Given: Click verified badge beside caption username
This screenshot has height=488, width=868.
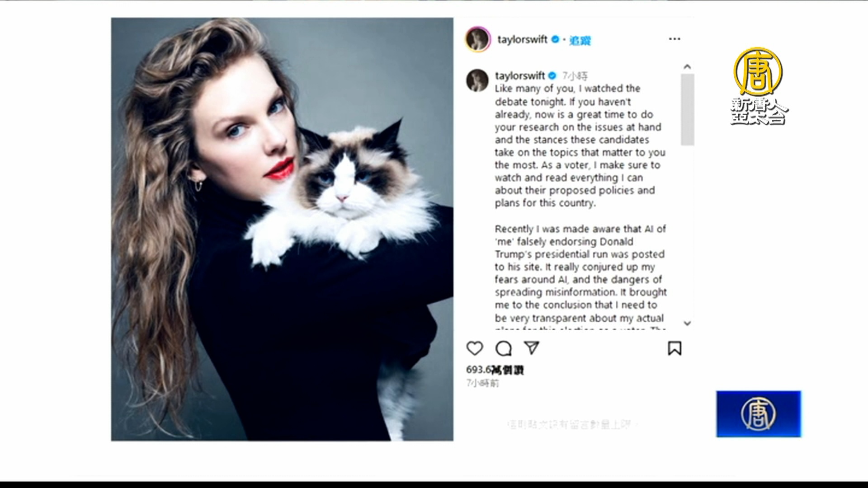Looking at the screenshot, I should pyautogui.click(x=552, y=75).
